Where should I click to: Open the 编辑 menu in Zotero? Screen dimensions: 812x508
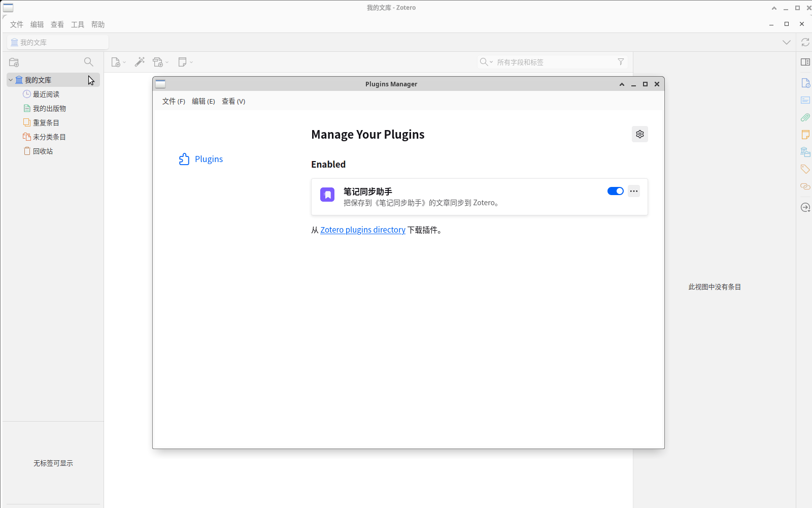coord(37,24)
